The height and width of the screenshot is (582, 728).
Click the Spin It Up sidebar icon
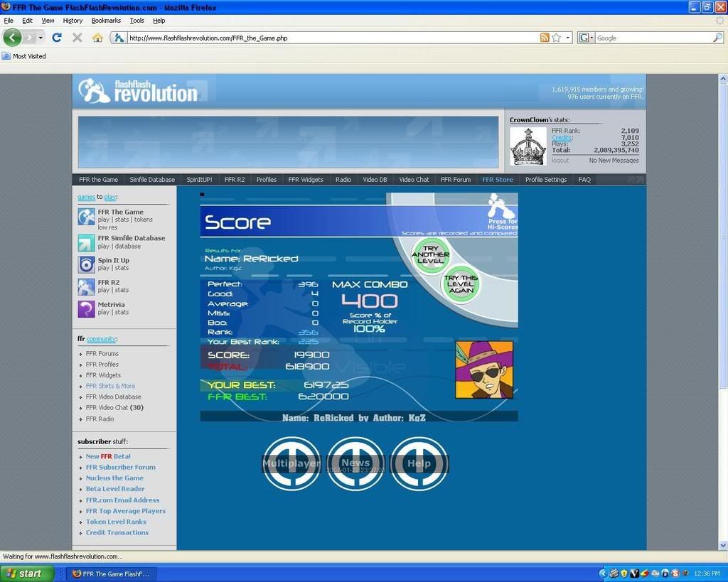(x=86, y=264)
